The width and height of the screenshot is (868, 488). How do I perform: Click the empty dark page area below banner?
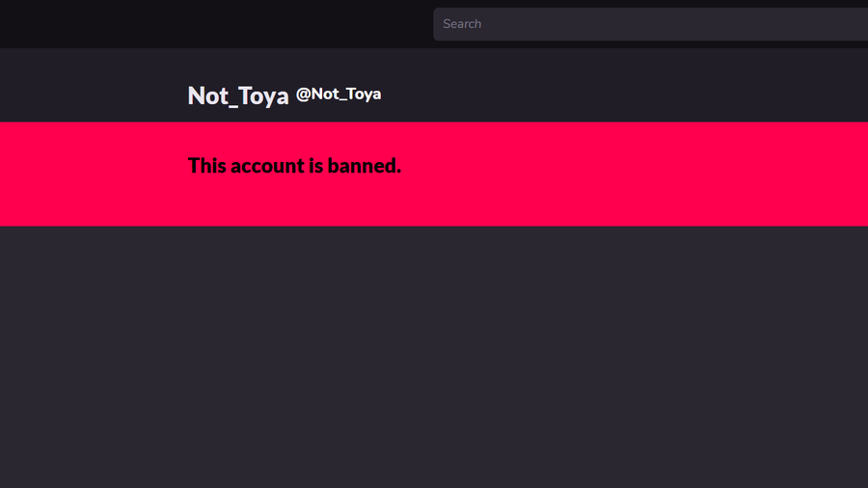[x=434, y=357]
